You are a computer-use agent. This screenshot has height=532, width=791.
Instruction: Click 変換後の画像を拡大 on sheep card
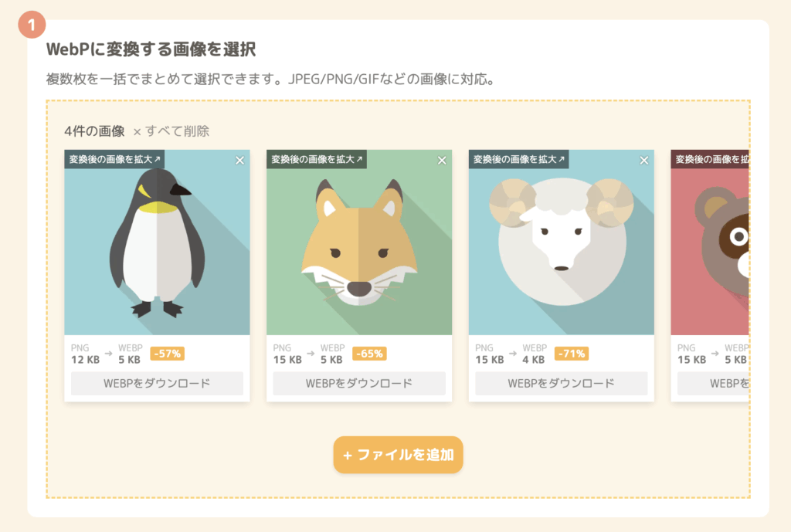519,159
